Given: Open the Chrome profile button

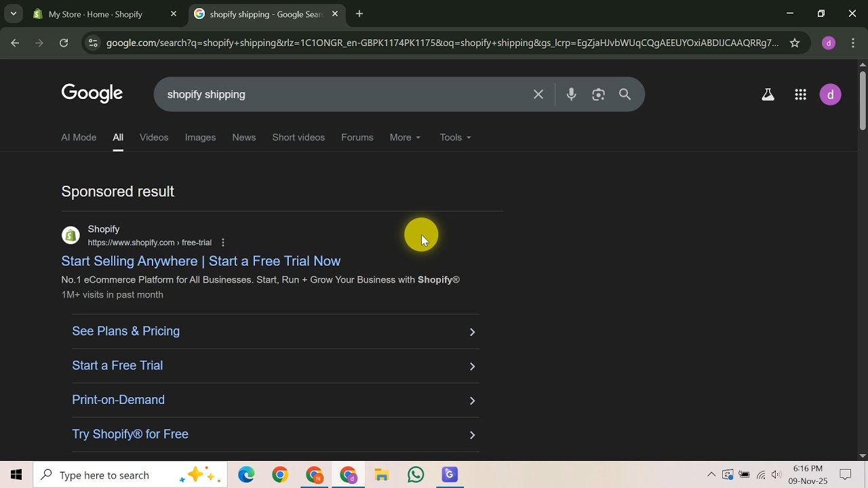Looking at the screenshot, I should (x=828, y=43).
